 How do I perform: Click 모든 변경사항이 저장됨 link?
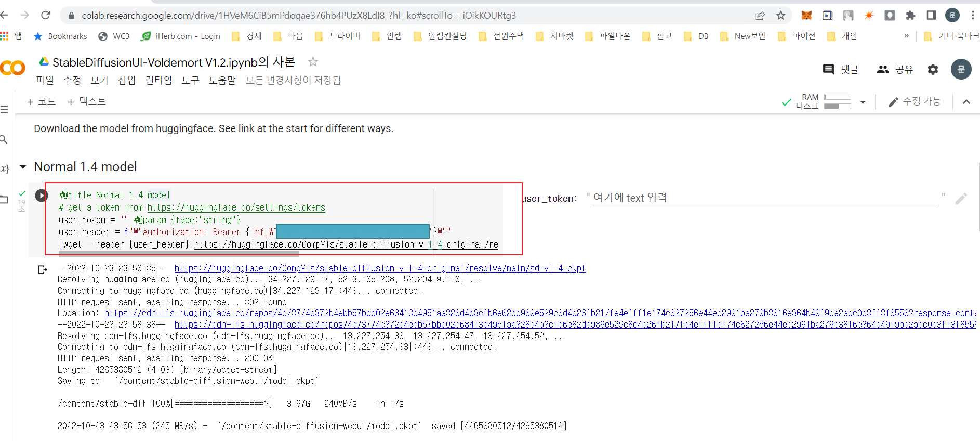coord(293,80)
